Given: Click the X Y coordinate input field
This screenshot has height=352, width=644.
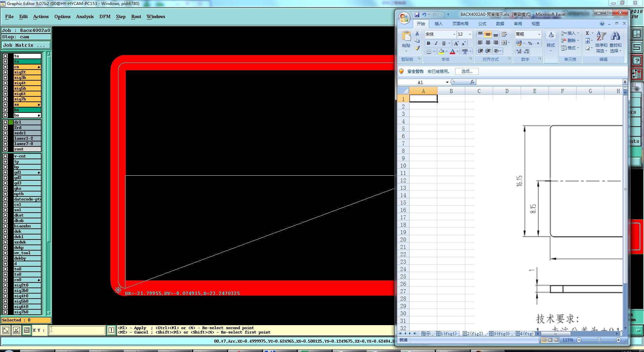Looking at the screenshot, I should pos(77,331).
